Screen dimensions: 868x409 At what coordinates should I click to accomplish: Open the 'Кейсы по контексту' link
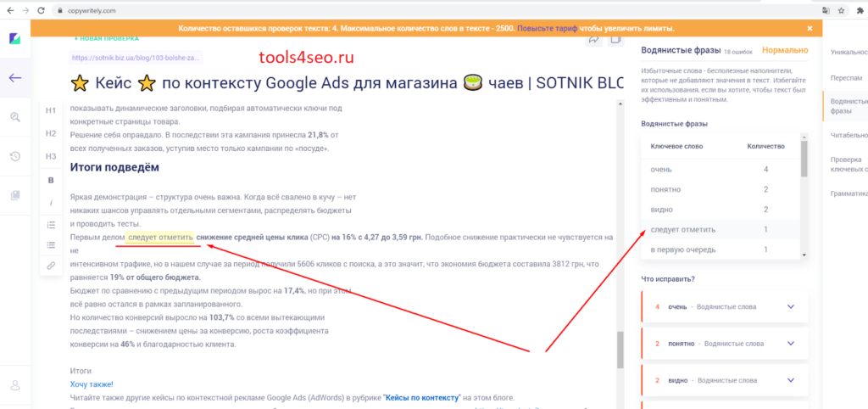tap(423, 398)
